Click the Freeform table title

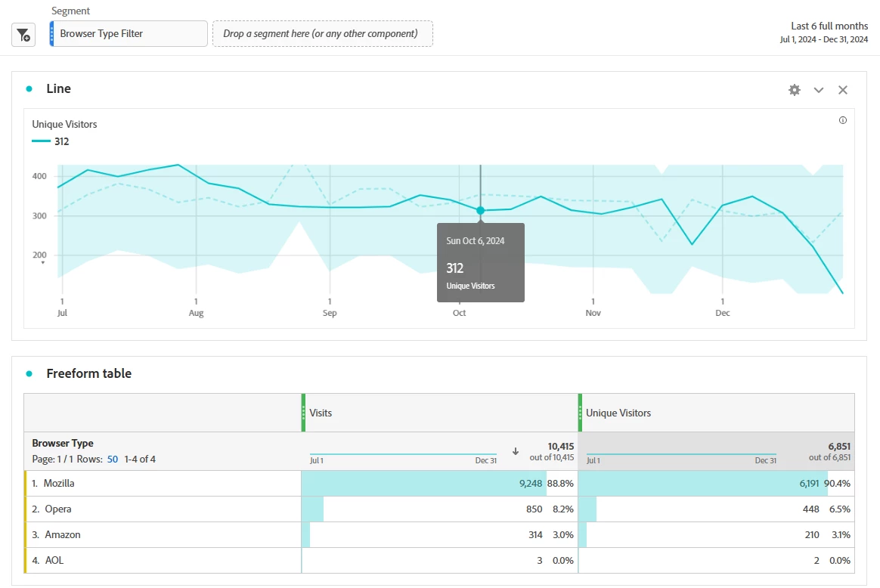[88, 373]
